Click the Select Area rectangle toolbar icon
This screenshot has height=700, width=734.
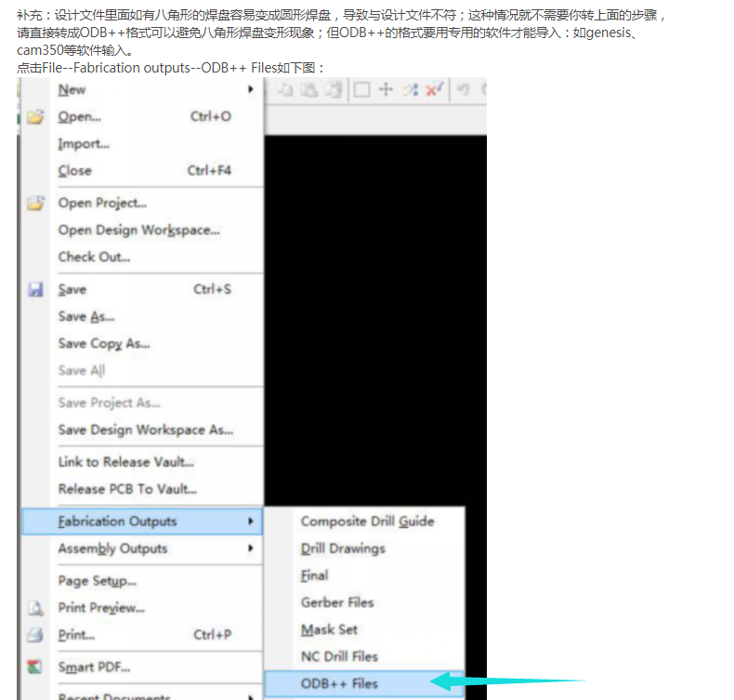[x=362, y=90]
